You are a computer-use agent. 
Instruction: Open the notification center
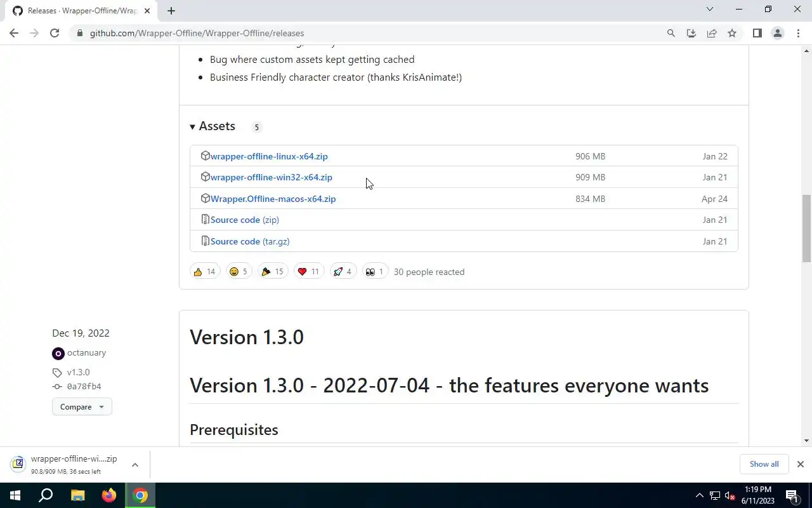(x=792, y=495)
